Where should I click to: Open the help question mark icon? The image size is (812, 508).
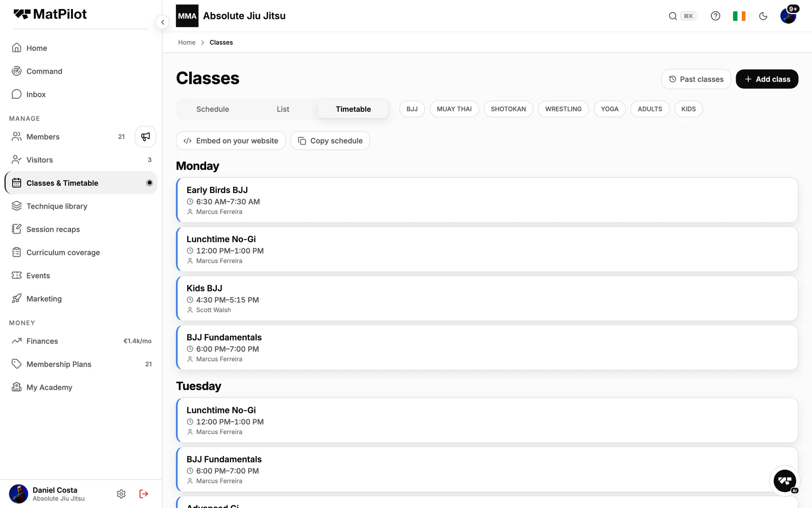(x=715, y=16)
